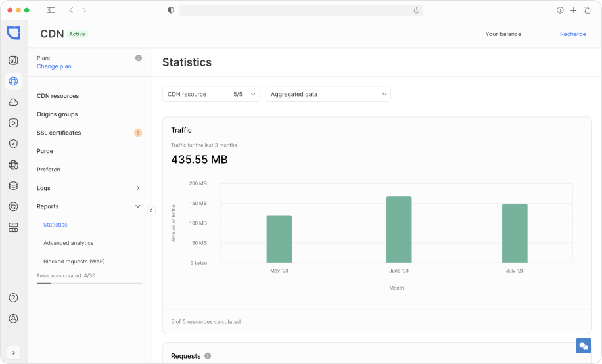
Task: Reload the page
Action: [416, 11]
